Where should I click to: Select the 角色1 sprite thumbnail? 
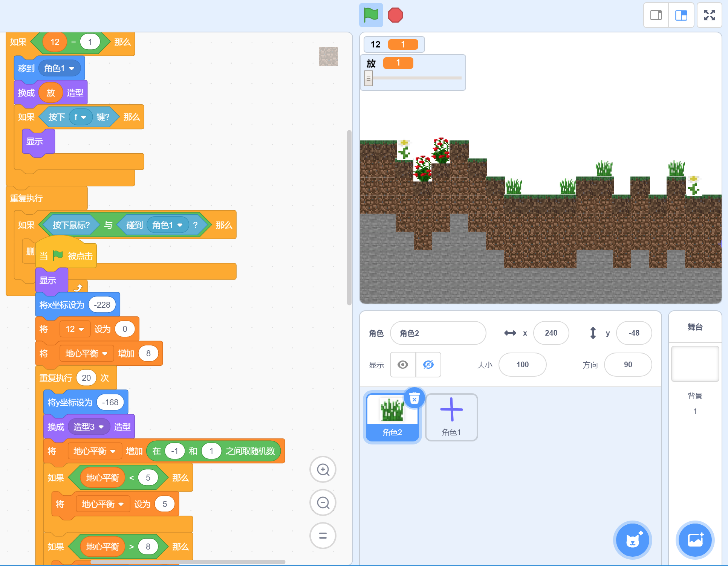(451, 418)
